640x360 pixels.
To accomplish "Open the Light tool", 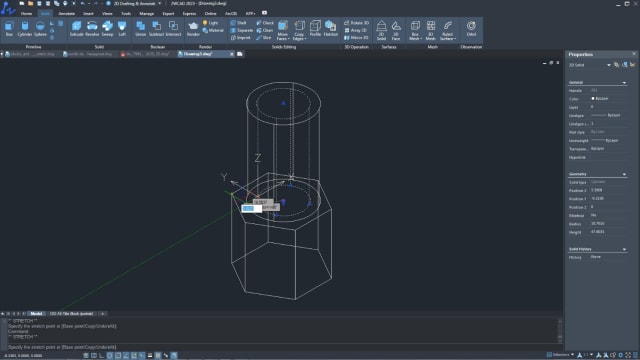I will [211, 23].
